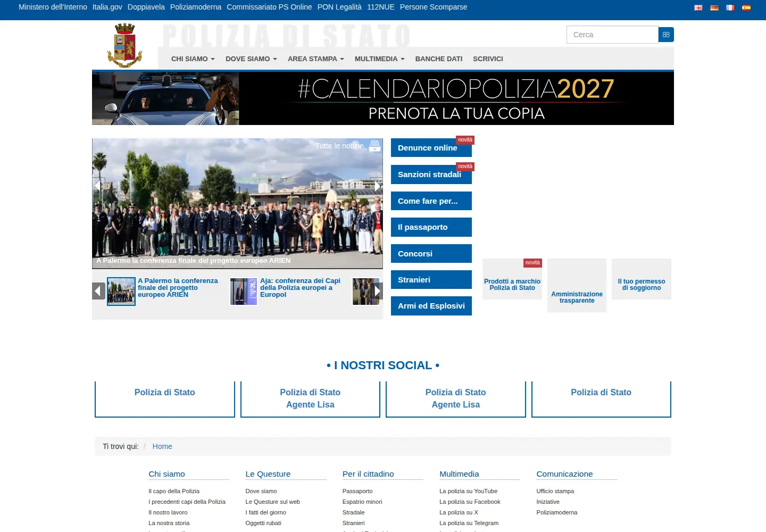
Task: Expand the CHI SIAMO menu
Action: [193, 59]
